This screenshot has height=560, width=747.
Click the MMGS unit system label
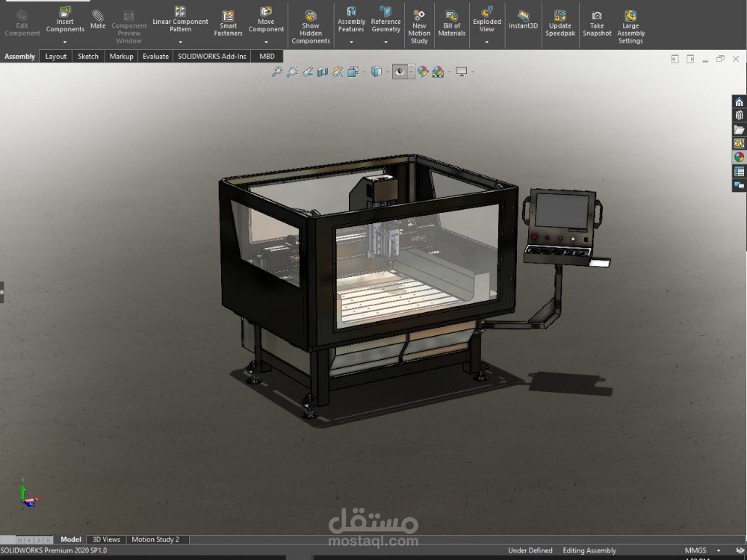(695, 550)
